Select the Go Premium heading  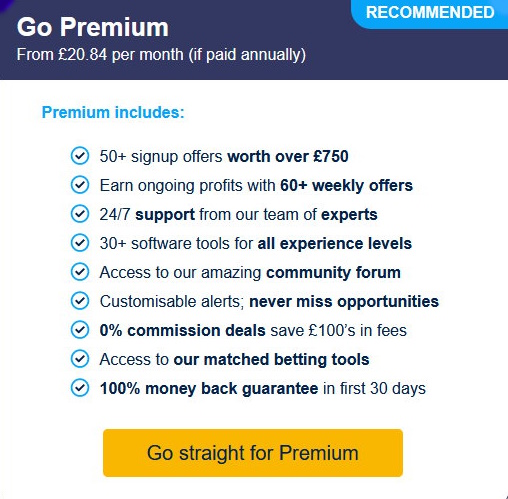(x=93, y=27)
